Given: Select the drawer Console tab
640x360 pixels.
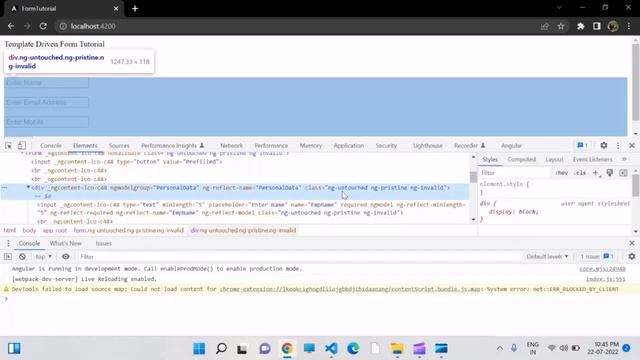Looking at the screenshot, I should [29, 243].
